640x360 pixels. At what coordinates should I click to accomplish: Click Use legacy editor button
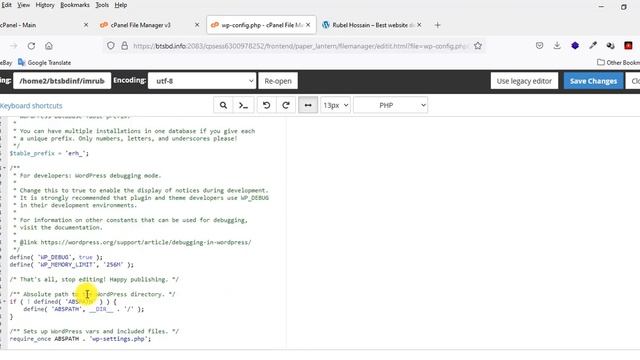524,81
